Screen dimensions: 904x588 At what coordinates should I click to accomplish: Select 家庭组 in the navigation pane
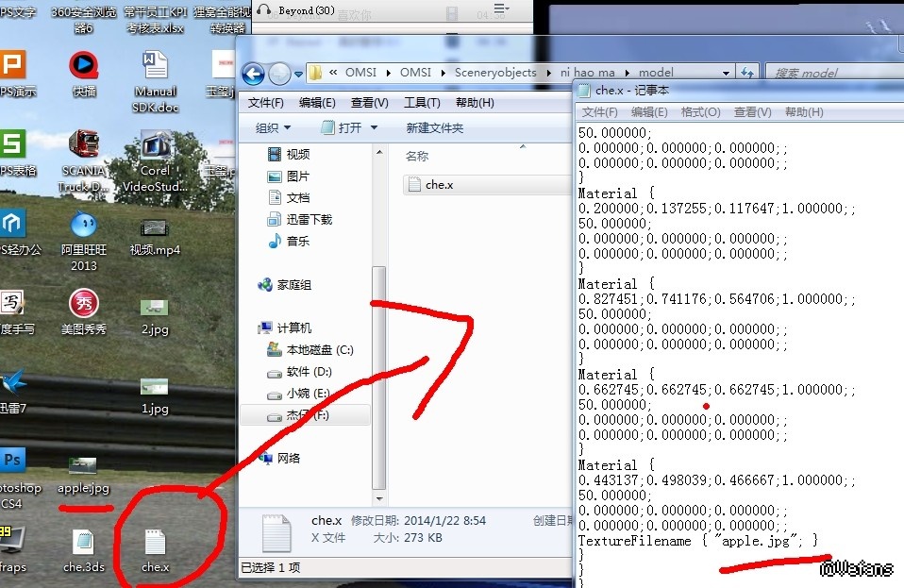point(285,285)
